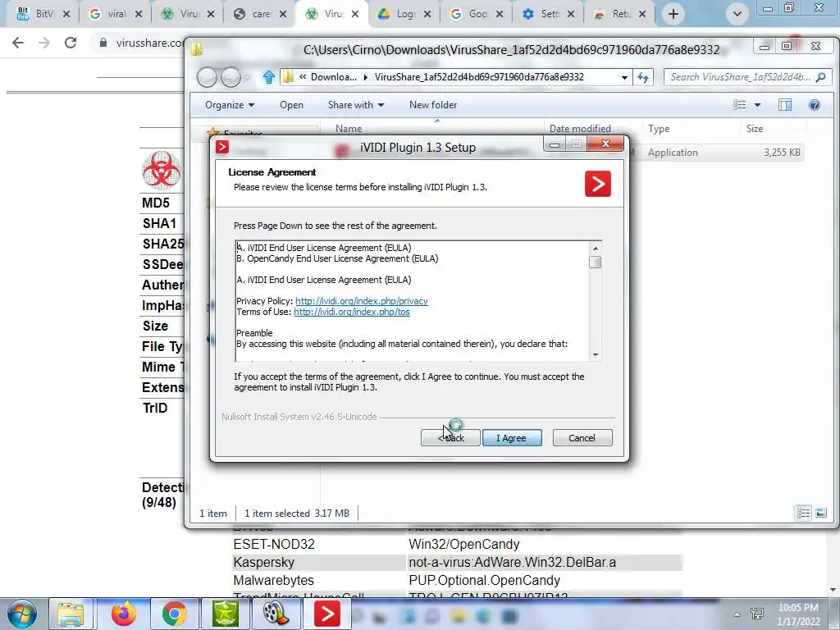The width and height of the screenshot is (840, 630).
Task: Reload the virusshare page
Action: pyautogui.click(x=71, y=43)
